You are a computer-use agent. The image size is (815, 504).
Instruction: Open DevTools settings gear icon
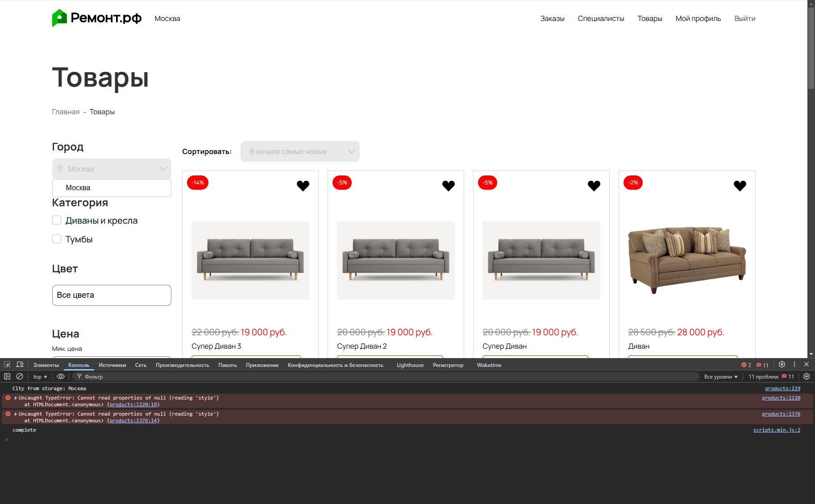pyautogui.click(x=782, y=365)
